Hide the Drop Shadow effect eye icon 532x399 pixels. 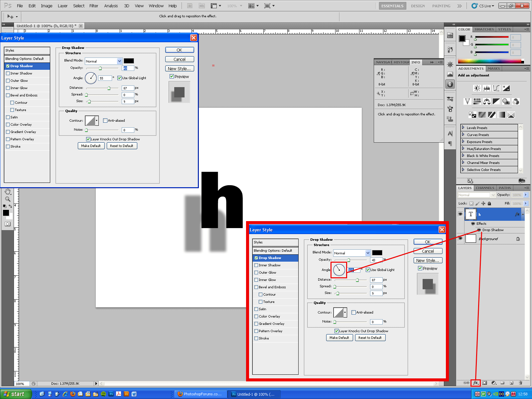pos(479,230)
